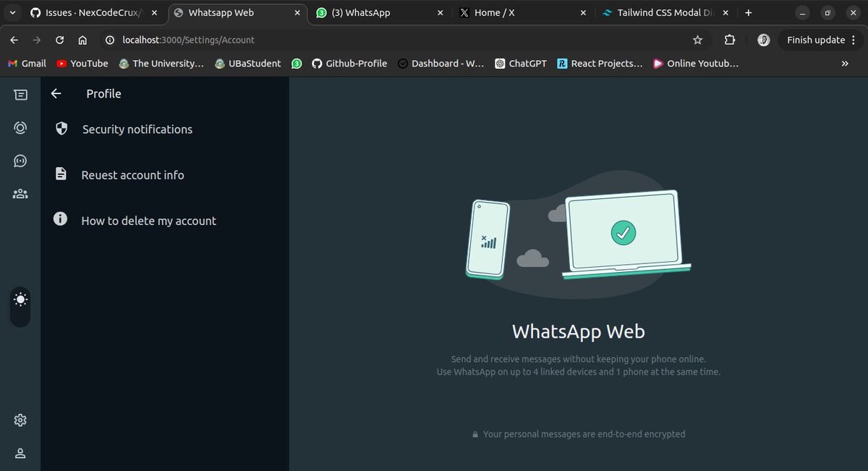
Task: Click the Finish update button
Action: click(x=816, y=40)
